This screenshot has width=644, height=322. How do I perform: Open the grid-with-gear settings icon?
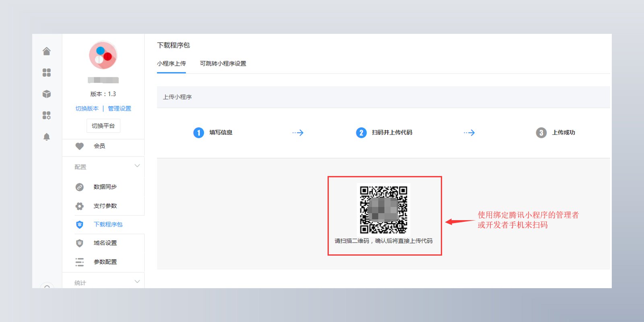47,116
